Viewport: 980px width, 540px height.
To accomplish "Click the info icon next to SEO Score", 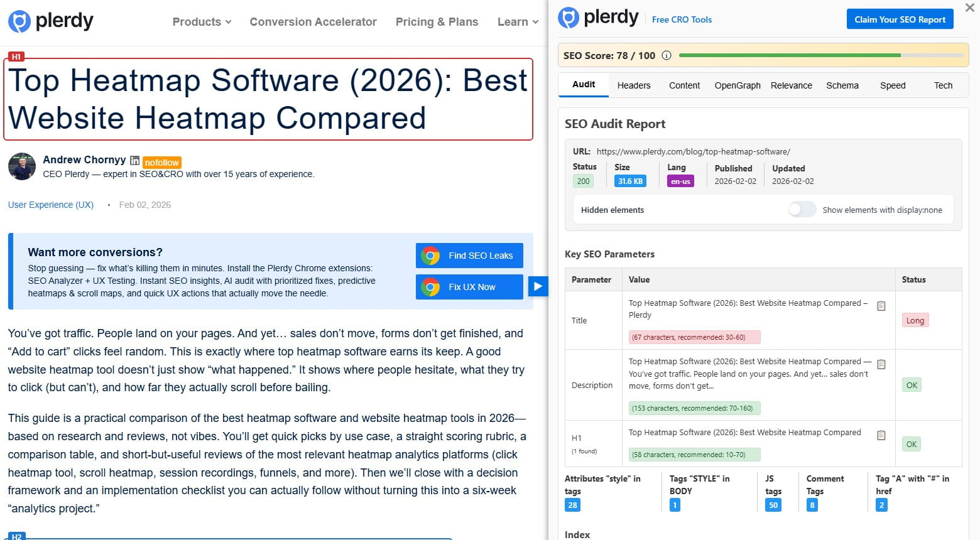I will [x=667, y=55].
